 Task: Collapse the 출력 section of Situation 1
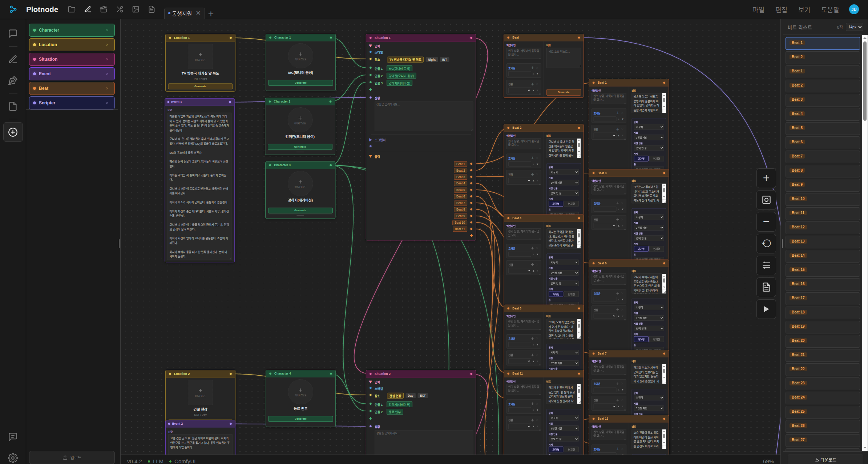[x=370, y=157]
